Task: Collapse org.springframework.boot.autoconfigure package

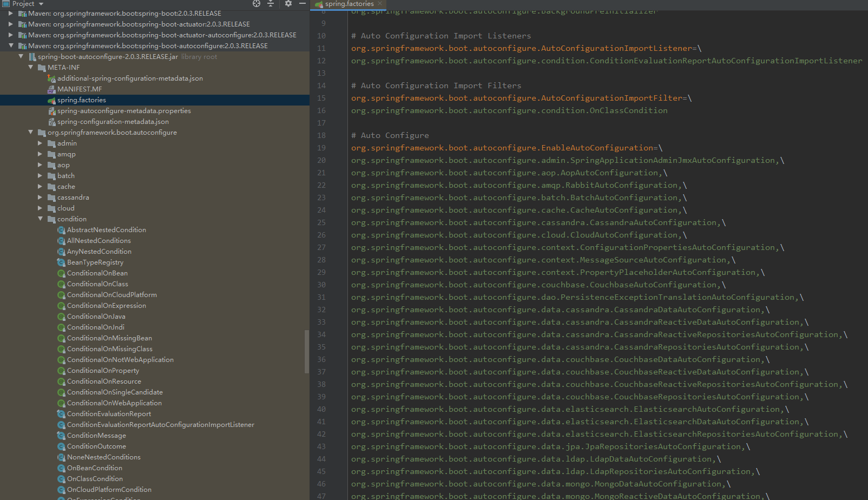Action: coord(30,133)
